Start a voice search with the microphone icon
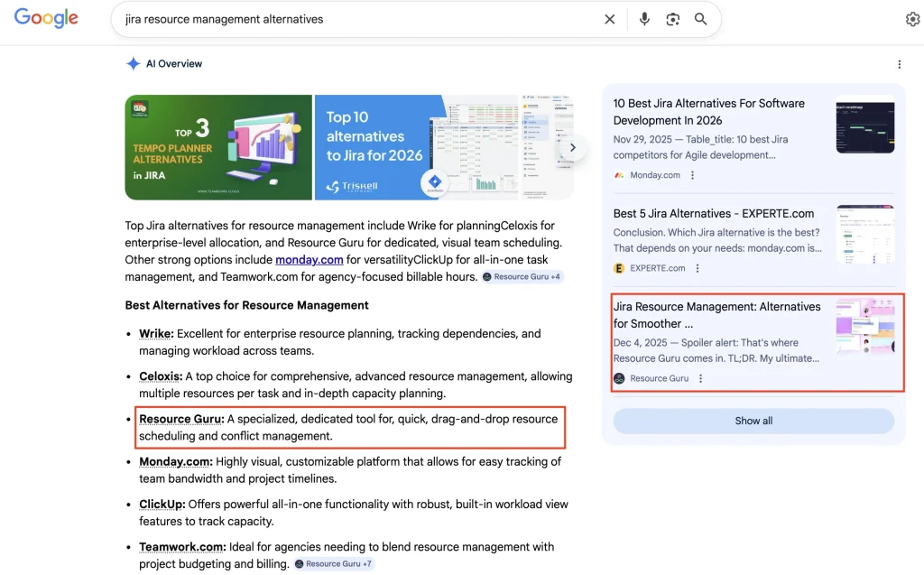The image size is (924, 575). pyautogui.click(x=644, y=18)
